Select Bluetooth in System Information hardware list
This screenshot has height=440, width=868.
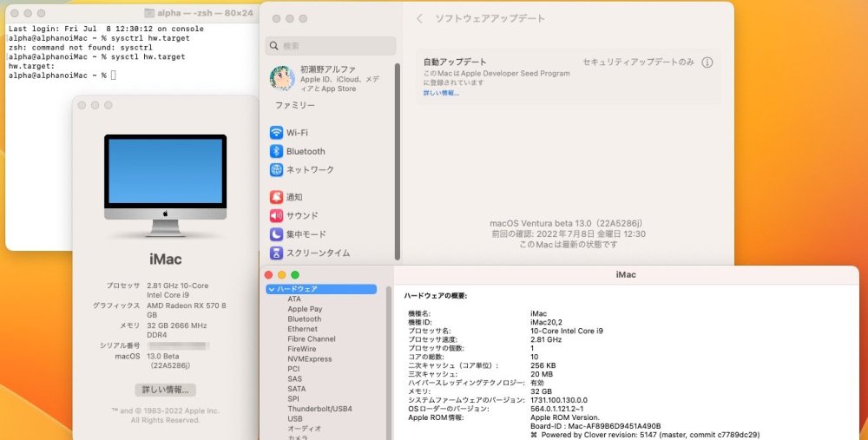(304, 319)
